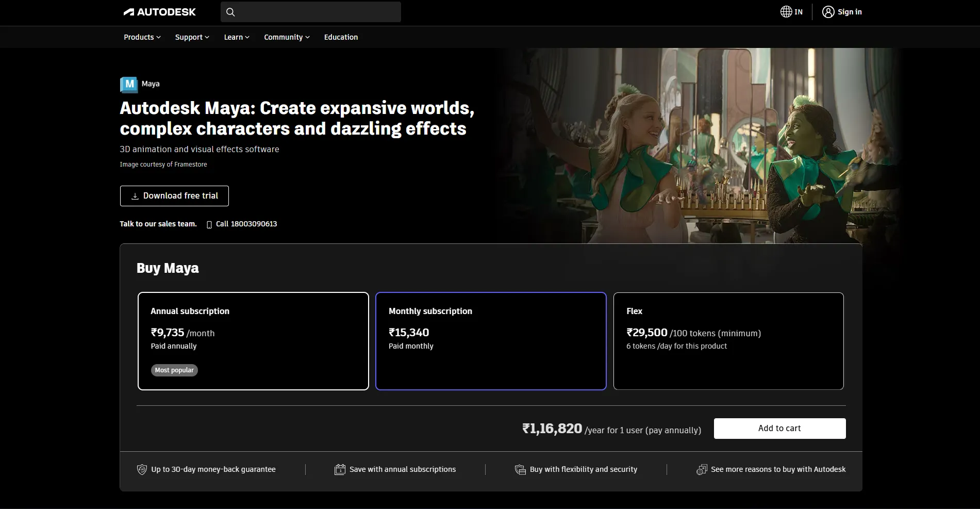Click inside the search input field
This screenshot has height=509, width=980.
click(317, 12)
